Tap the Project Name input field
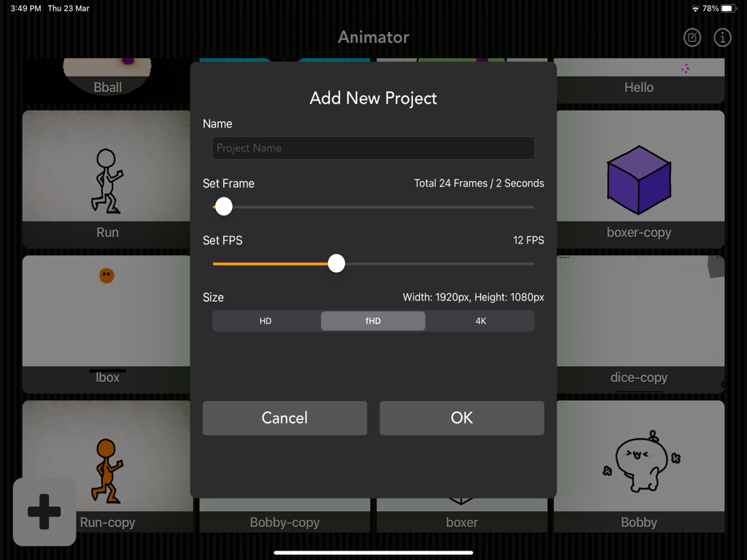Image resolution: width=747 pixels, height=560 pixels. (373, 148)
